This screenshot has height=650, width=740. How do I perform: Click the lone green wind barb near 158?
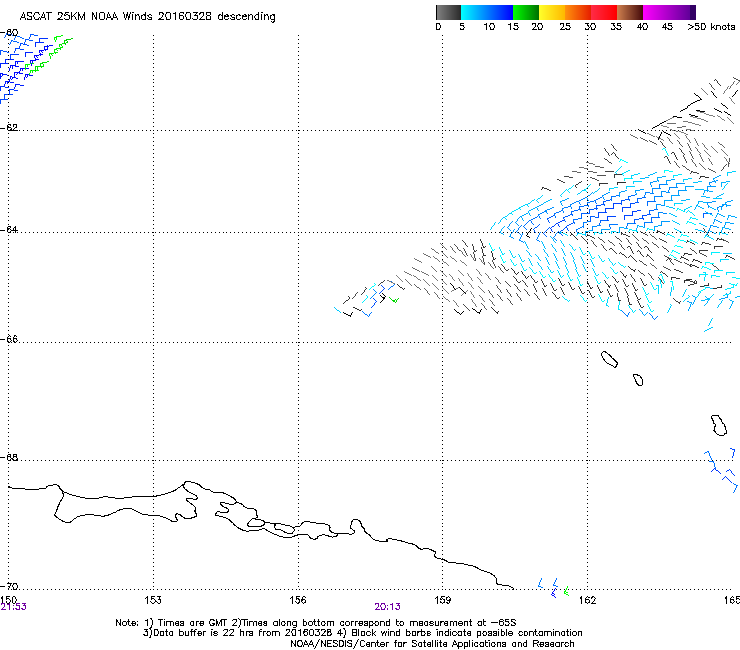point(394,299)
